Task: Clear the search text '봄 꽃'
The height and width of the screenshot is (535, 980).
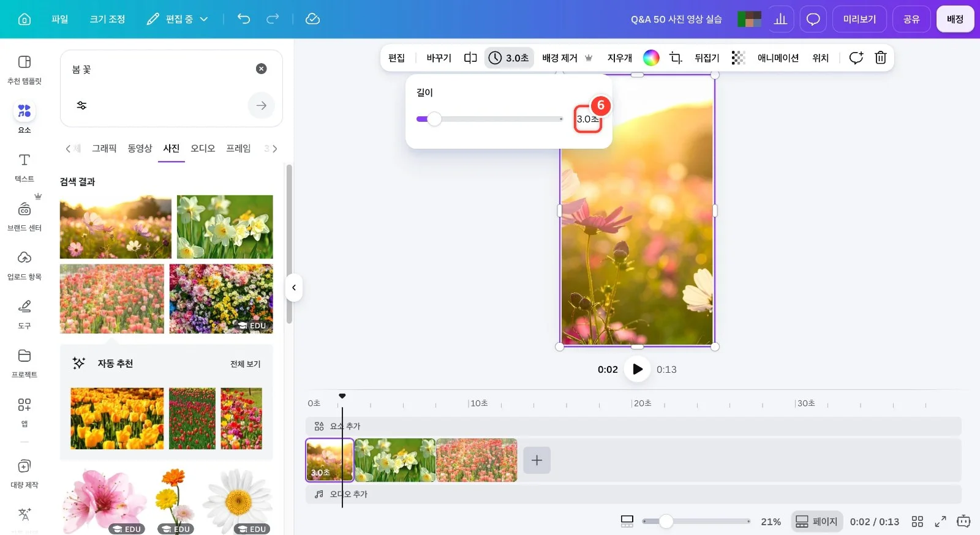Action: [262, 69]
